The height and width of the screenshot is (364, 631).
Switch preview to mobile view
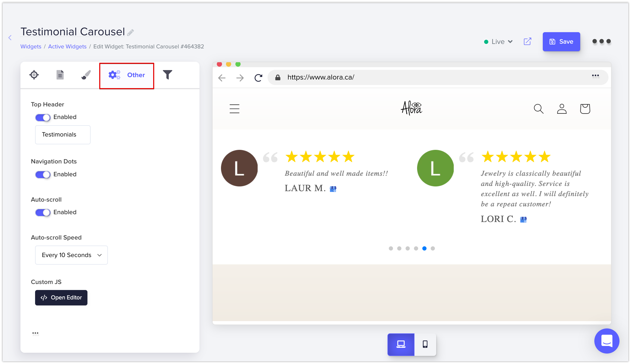pos(425,345)
